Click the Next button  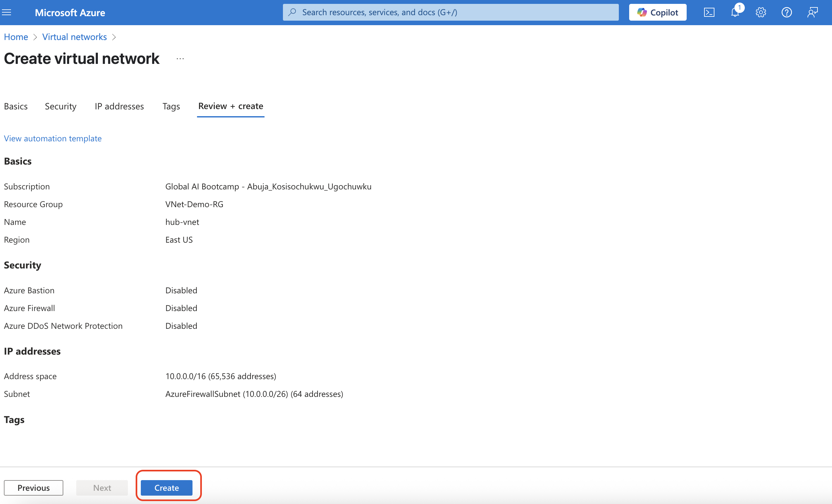(102, 488)
